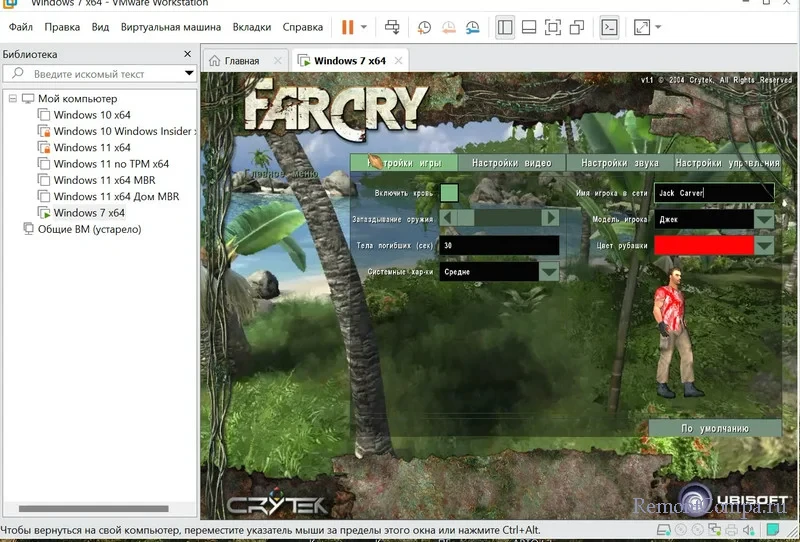800x542 pixels.
Task: Click the sound card status bar icon
Action: click(x=748, y=530)
